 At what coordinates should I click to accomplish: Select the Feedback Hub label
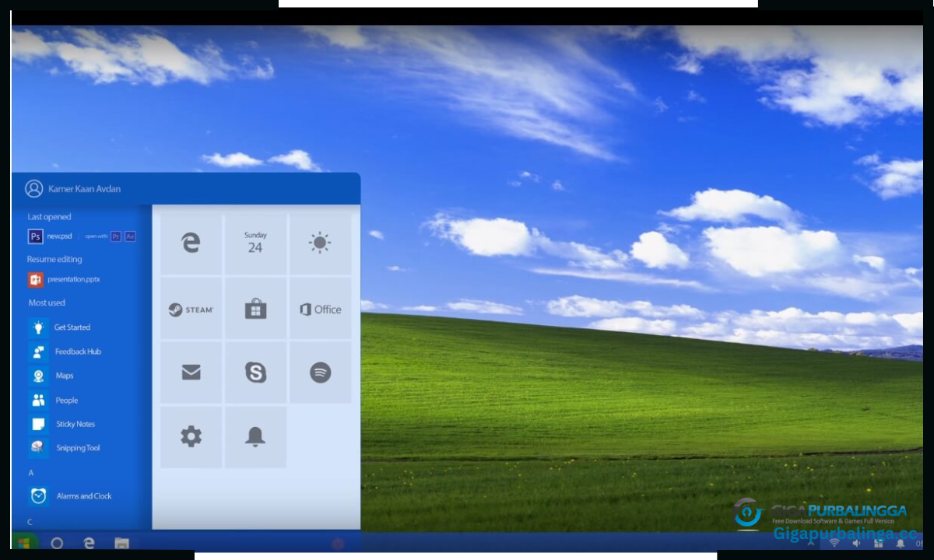(78, 352)
